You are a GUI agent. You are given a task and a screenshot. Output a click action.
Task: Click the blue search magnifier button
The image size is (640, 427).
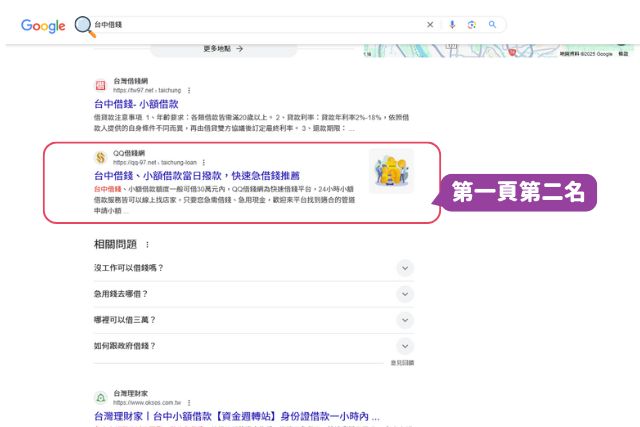[x=492, y=24]
